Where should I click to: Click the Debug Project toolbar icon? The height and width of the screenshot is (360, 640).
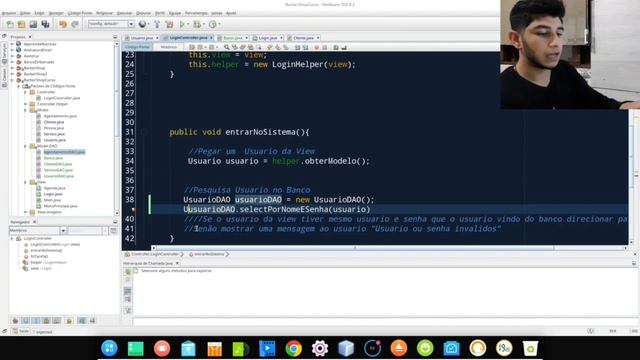[x=197, y=24]
